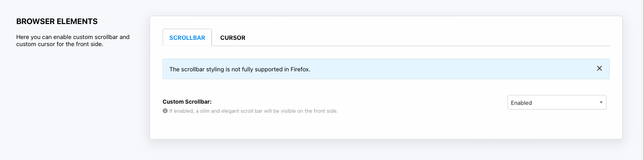Image resolution: width=644 pixels, height=160 pixels.
Task: Switch to the CURSOR tab
Action: [233, 38]
